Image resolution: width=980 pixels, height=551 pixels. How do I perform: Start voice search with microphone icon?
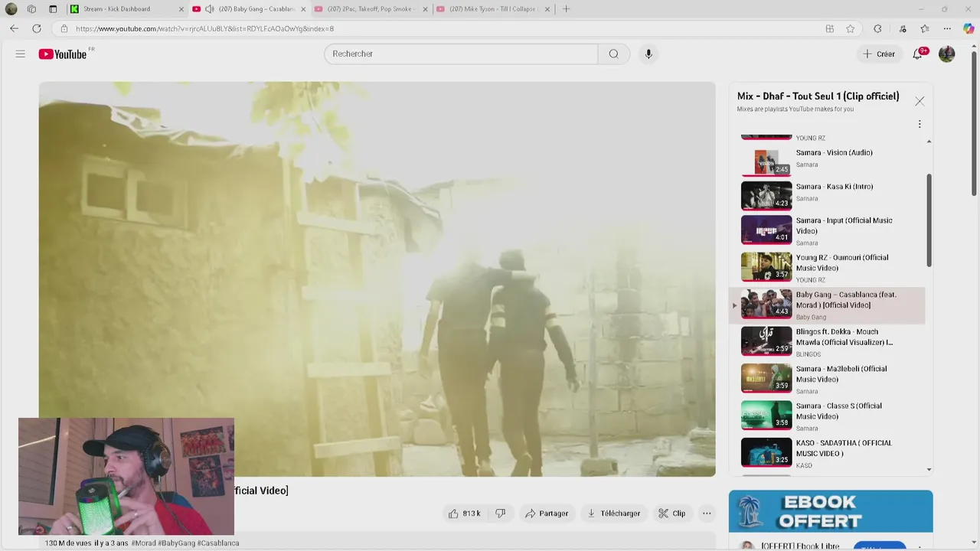pyautogui.click(x=648, y=54)
